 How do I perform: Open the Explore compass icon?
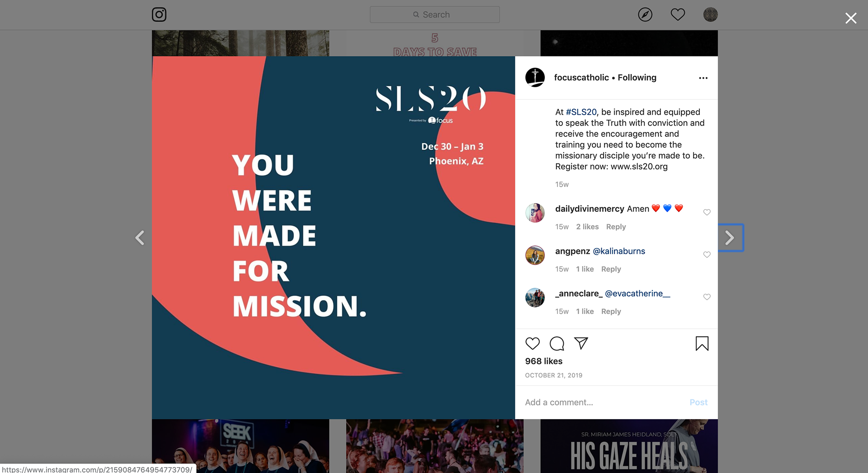645,14
